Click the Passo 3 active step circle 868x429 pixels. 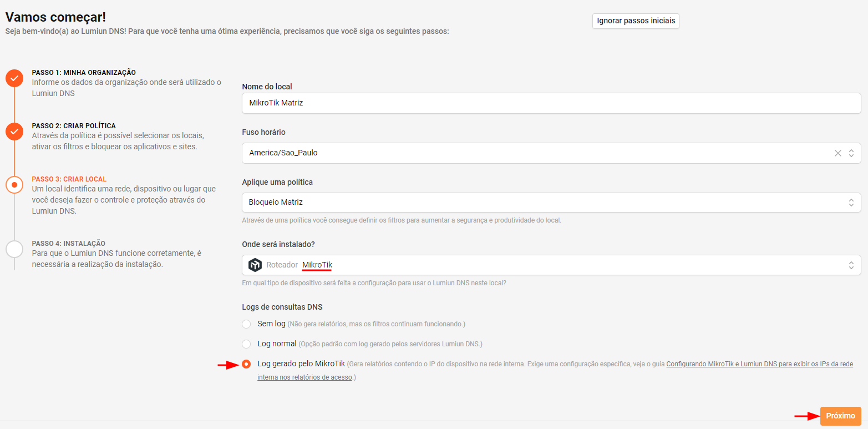point(14,185)
